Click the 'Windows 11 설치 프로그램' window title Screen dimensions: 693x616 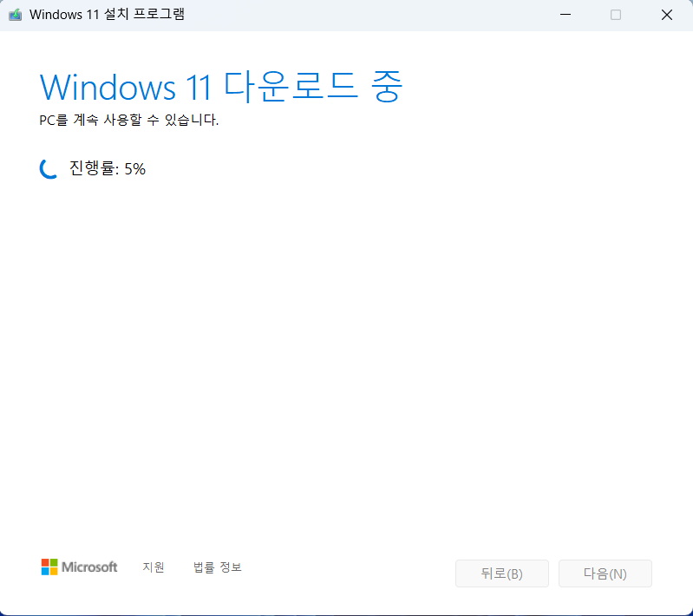click(107, 15)
